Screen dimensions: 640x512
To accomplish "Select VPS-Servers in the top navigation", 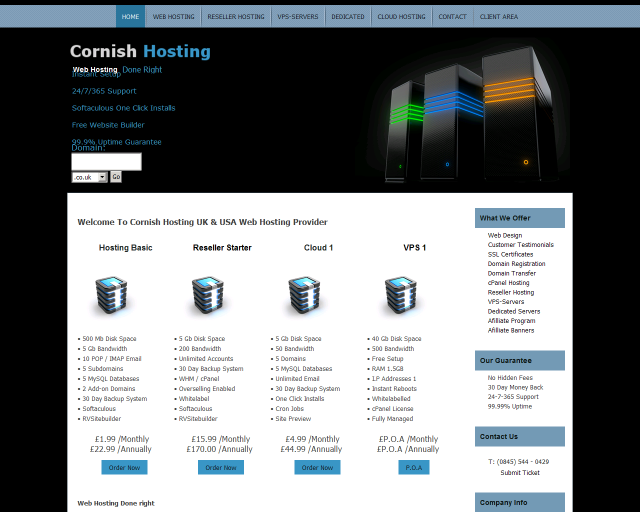I will (298, 17).
